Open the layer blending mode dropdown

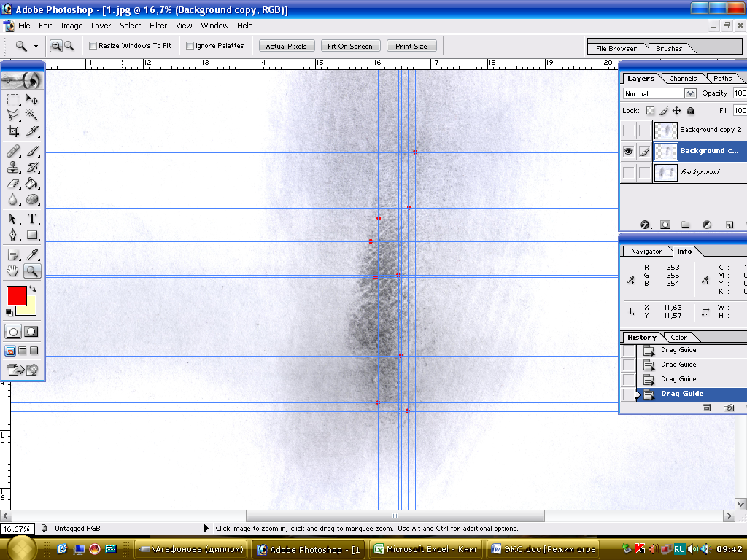tap(690, 93)
